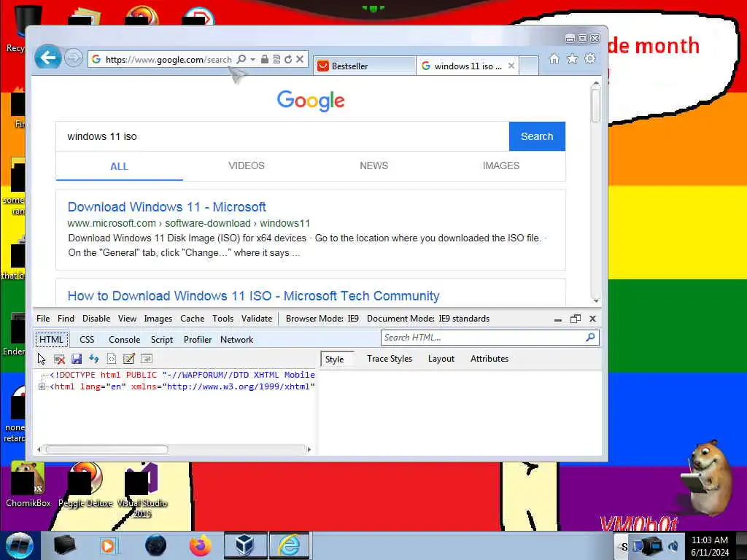
Task: Click the Windows Start orb
Action: tap(19, 545)
